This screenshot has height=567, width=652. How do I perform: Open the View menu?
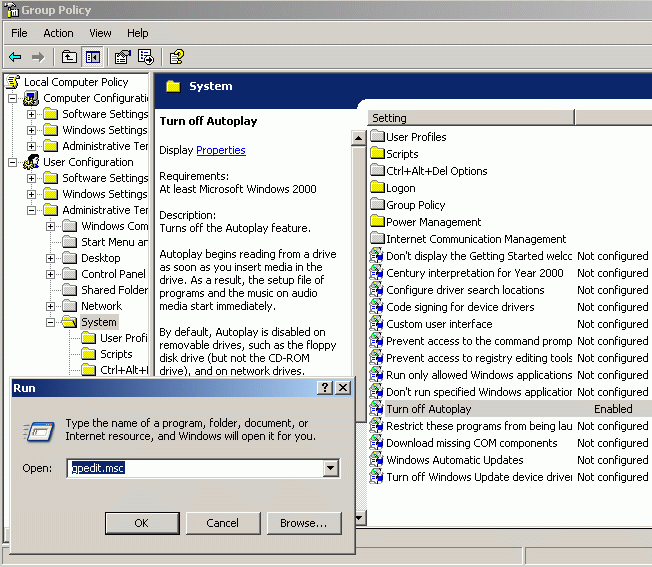click(100, 33)
